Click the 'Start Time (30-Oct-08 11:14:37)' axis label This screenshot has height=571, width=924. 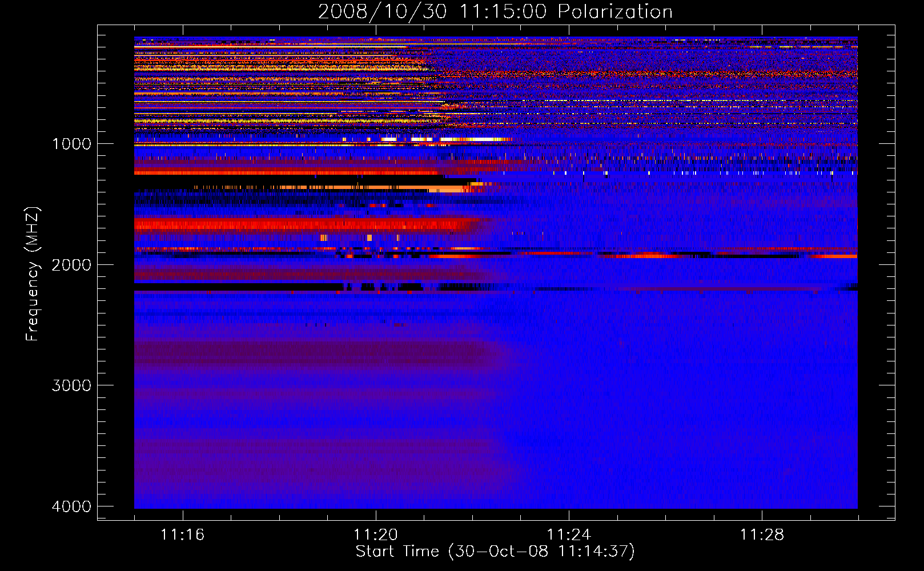(x=495, y=552)
